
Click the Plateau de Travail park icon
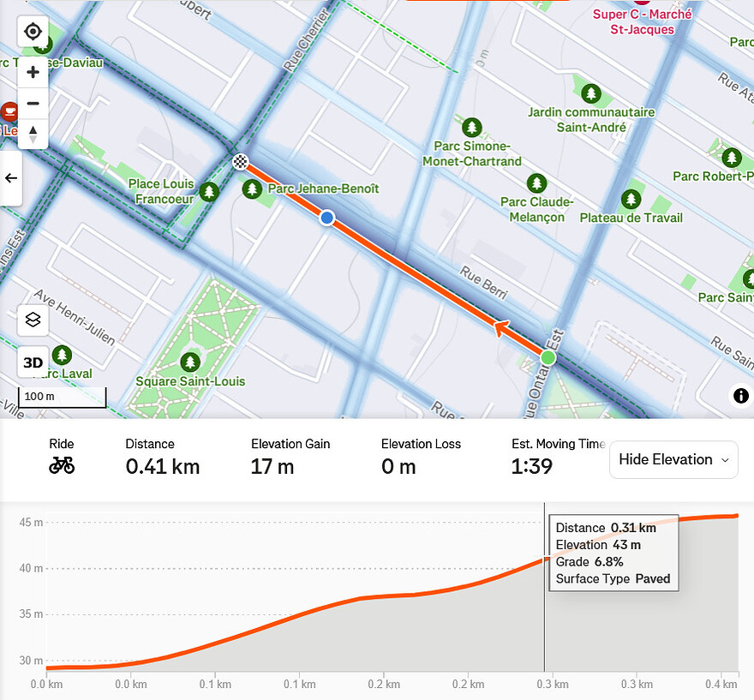[x=631, y=199]
